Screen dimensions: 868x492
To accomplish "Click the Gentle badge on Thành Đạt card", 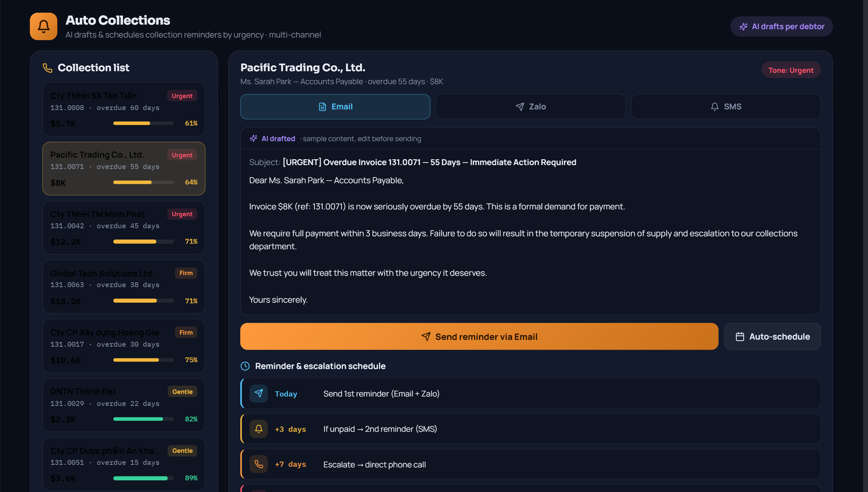I will coord(183,392).
